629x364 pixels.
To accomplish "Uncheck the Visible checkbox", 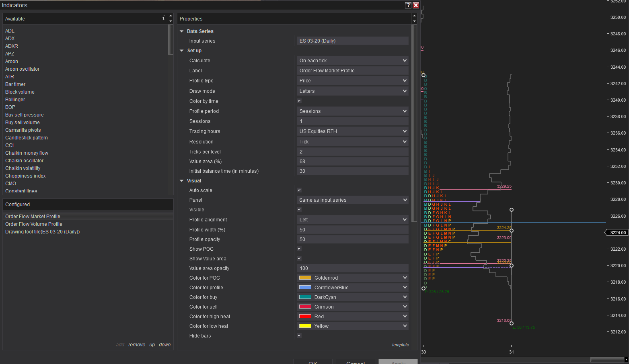I will (299, 209).
